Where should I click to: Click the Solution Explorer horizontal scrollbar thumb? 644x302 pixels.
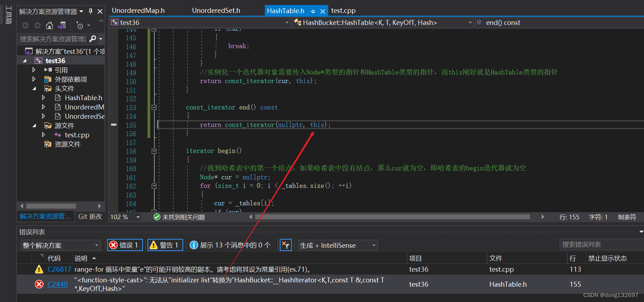[x=51, y=206]
